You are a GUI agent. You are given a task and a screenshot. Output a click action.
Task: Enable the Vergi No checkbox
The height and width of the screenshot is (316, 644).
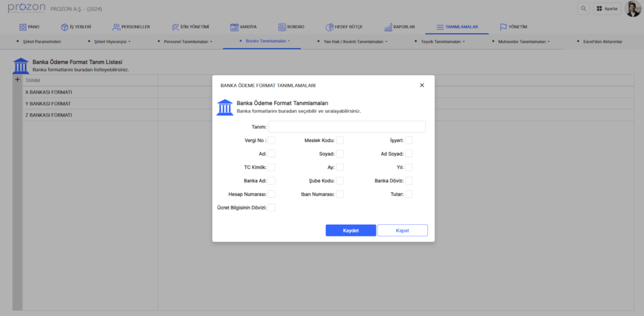[272, 140]
